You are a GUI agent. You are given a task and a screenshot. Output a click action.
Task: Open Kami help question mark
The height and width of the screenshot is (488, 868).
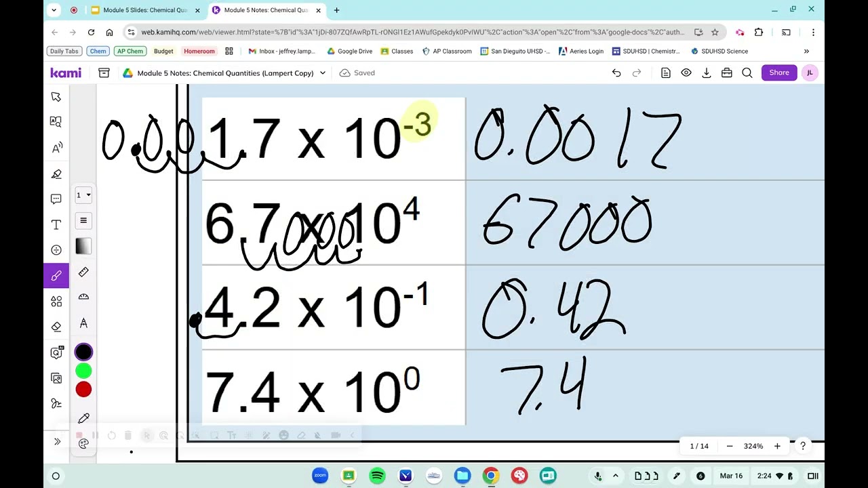click(x=803, y=446)
